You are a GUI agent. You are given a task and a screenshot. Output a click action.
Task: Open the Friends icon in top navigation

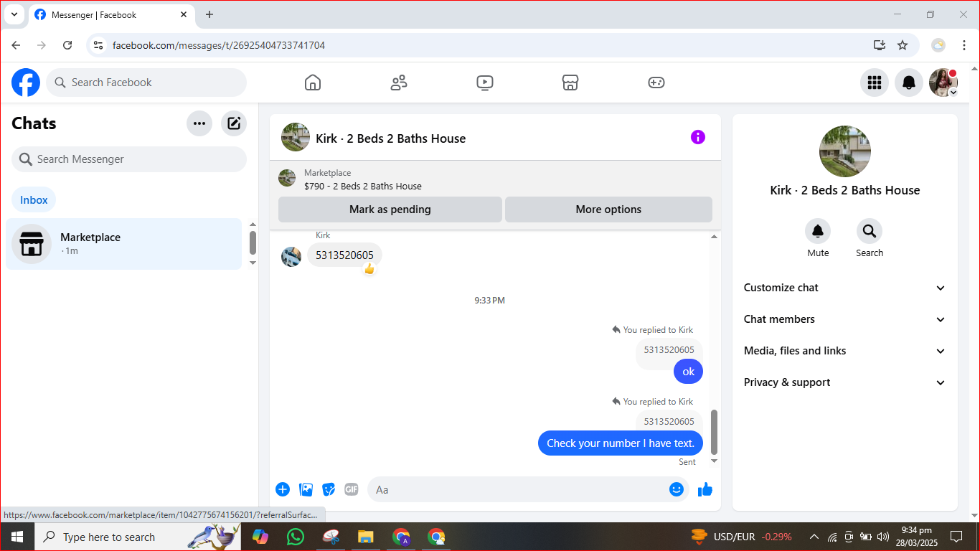[x=399, y=83]
